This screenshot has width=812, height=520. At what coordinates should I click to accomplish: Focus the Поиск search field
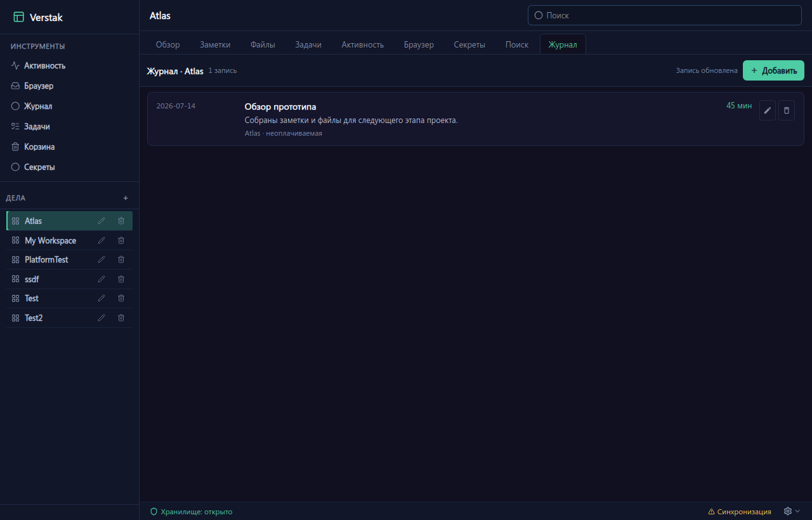665,15
